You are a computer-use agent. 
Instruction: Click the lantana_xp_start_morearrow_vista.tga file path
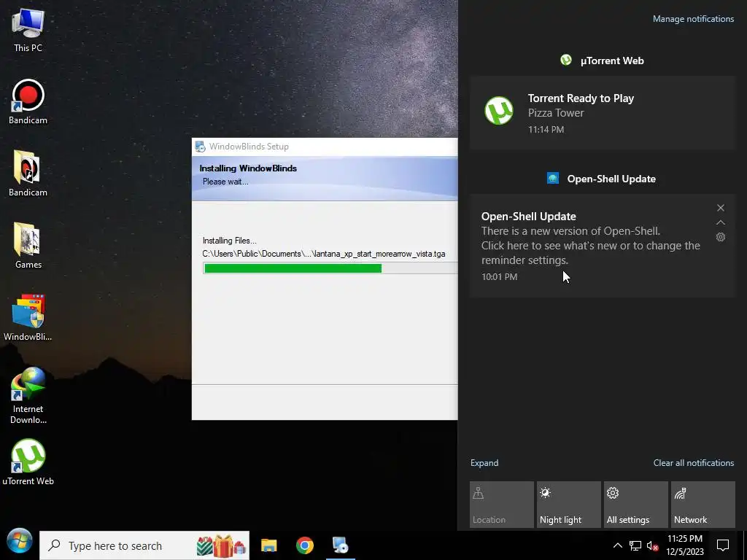(324, 254)
